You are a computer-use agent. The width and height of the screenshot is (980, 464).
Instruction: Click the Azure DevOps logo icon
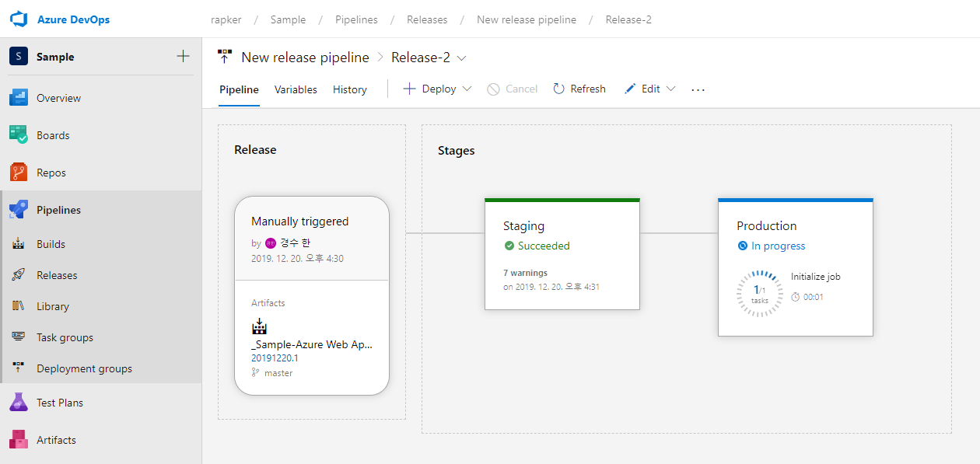point(19,19)
